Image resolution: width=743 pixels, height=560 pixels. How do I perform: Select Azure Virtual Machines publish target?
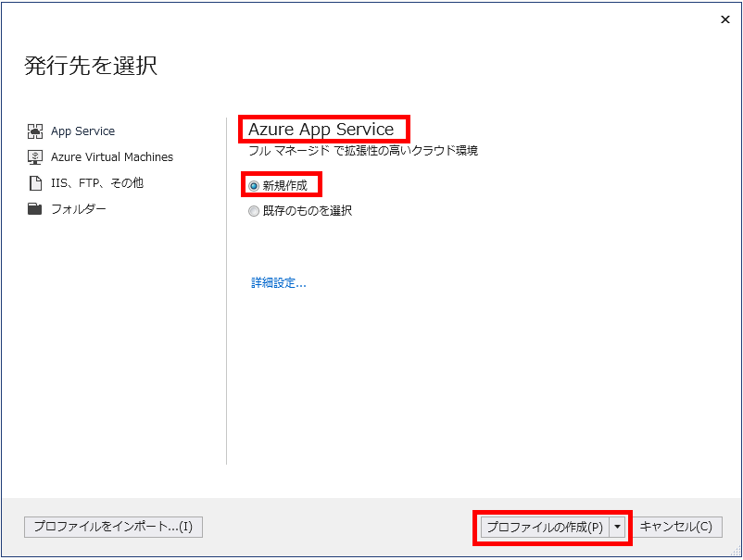(x=112, y=157)
